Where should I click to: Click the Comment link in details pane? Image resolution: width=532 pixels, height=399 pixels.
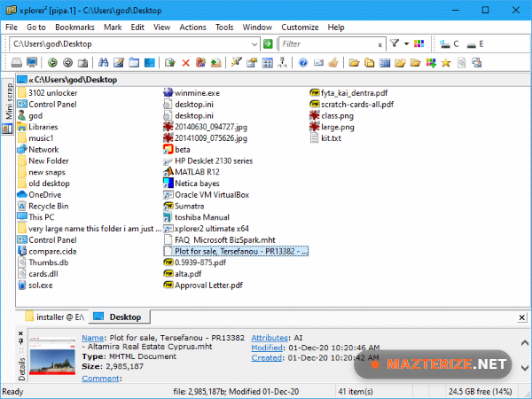coord(100,378)
